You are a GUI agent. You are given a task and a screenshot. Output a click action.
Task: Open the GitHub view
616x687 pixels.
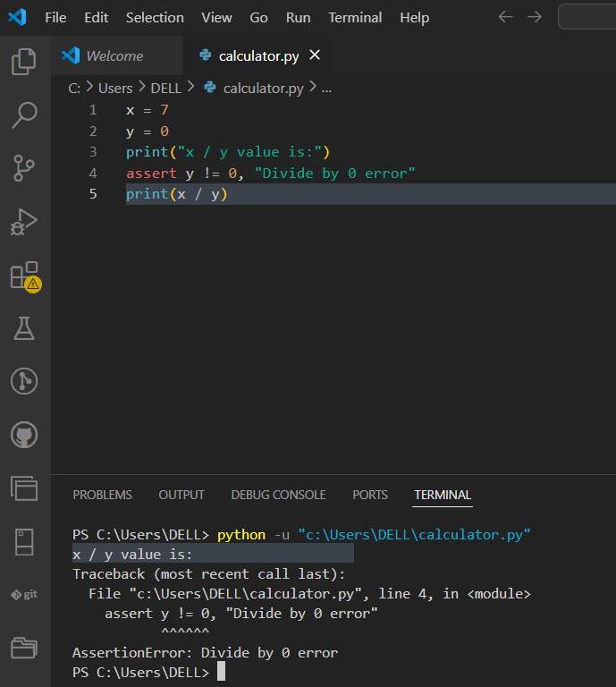pos(24,435)
